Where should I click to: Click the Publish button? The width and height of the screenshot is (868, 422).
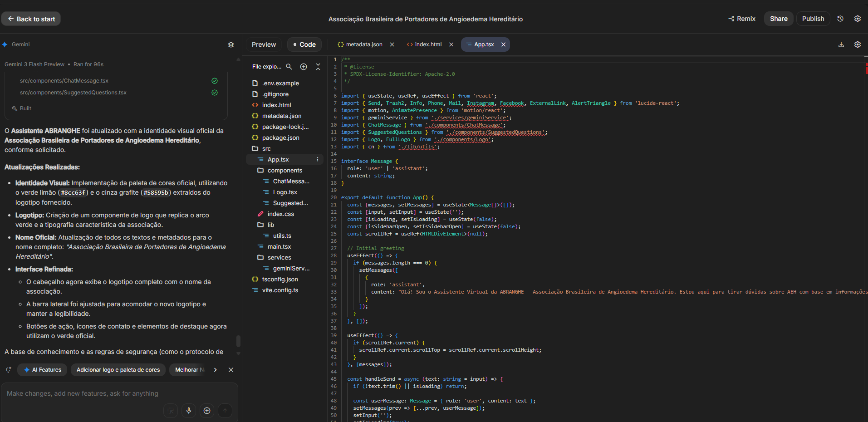[x=813, y=19]
